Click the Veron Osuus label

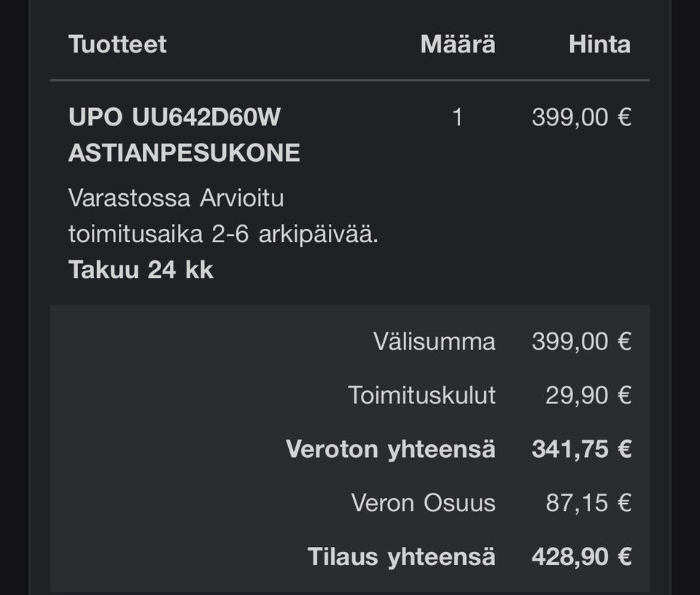pyautogui.click(x=423, y=503)
